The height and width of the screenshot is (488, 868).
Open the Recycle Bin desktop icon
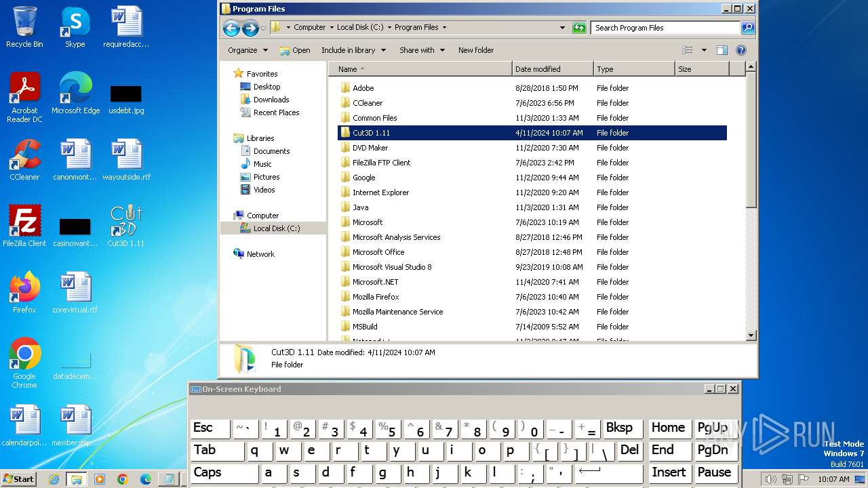[24, 27]
